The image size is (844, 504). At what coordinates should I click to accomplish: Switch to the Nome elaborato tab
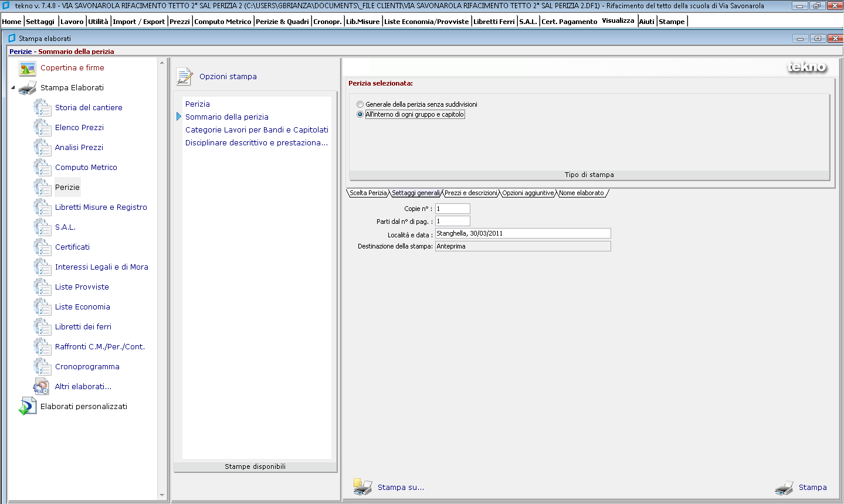[581, 193]
